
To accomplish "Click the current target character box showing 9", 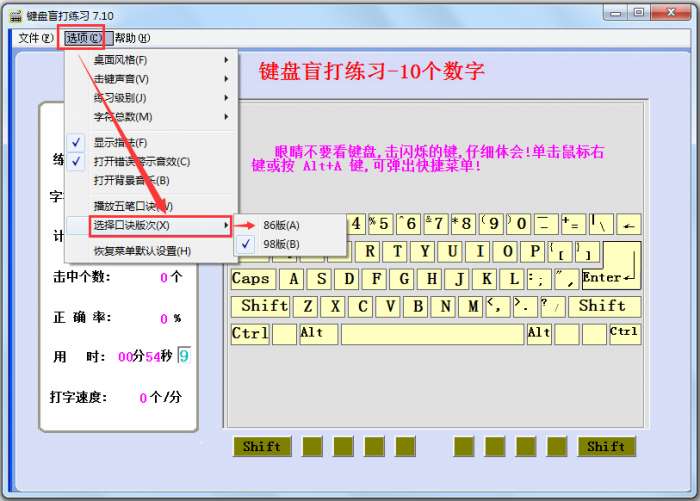I will coord(184,356).
